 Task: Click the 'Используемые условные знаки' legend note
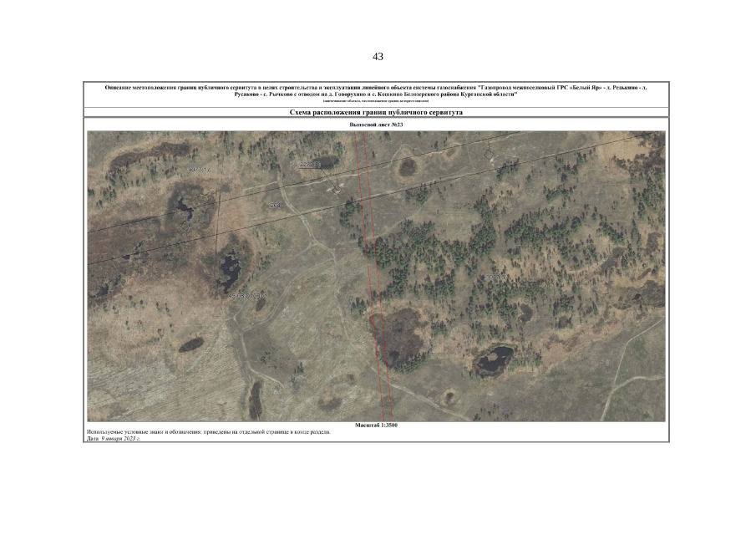[x=208, y=432]
